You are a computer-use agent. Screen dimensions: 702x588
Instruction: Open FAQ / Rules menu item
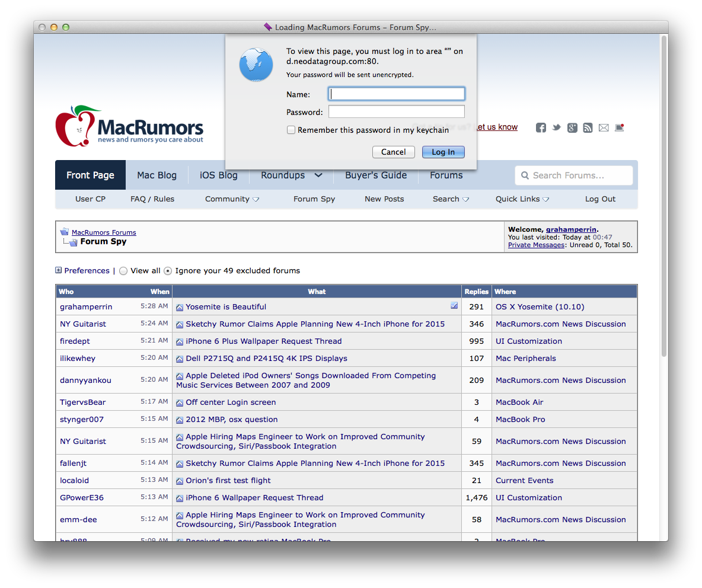(152, 199)
